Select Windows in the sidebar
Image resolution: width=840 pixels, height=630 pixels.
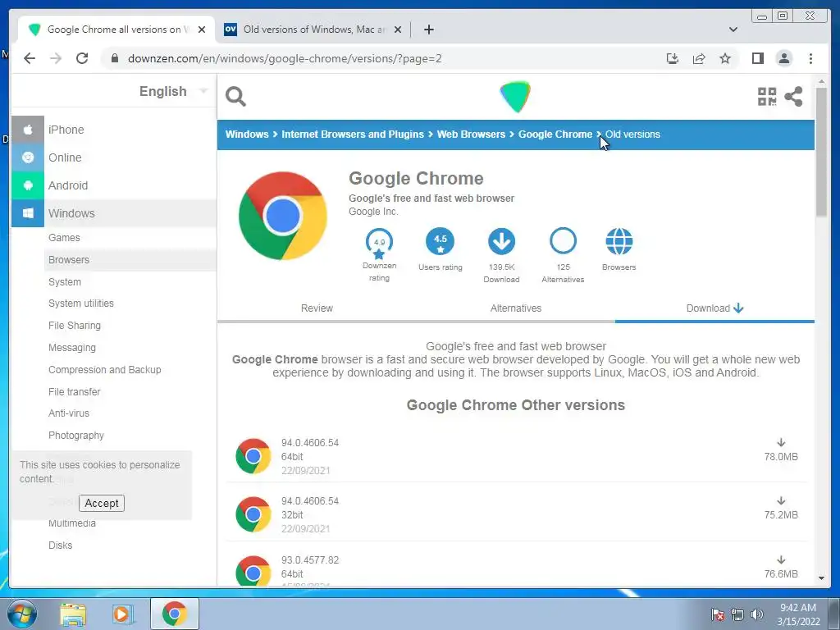[x=113, y=213]
